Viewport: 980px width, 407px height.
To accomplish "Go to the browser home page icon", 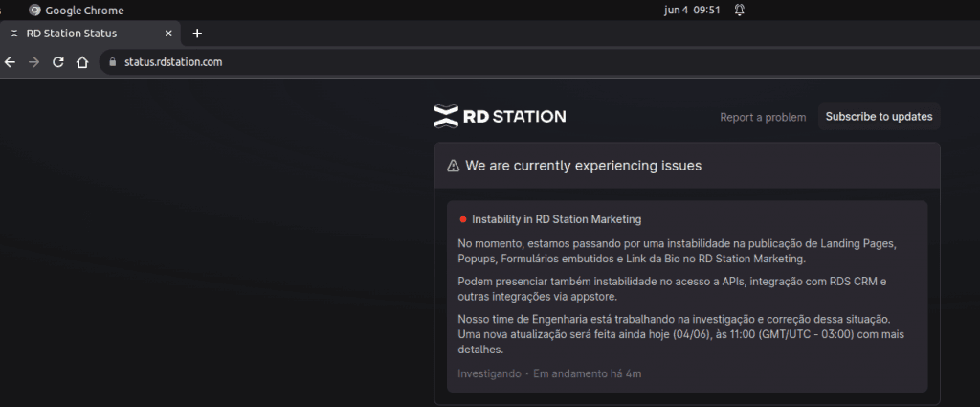I will 82,62.
